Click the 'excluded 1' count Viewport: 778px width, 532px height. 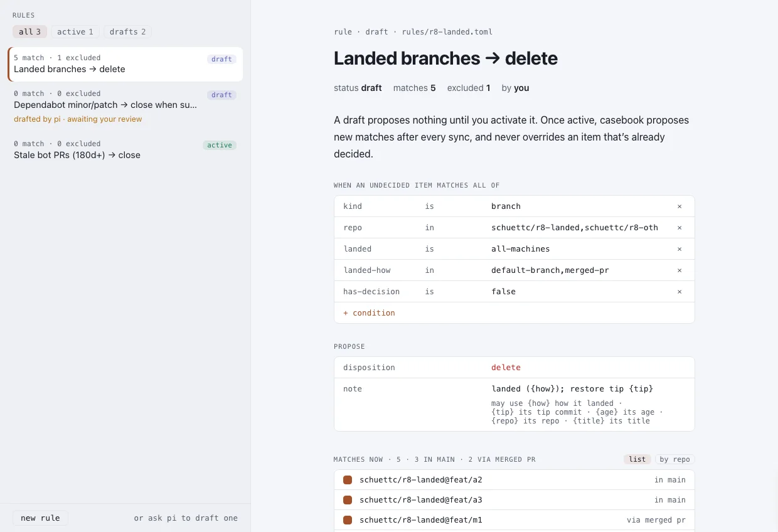click(469, 88)
